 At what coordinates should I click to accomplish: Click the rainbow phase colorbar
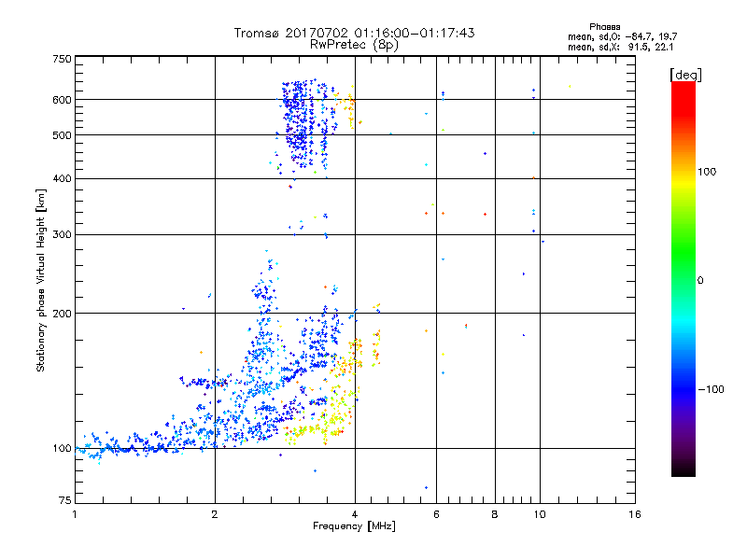click(x=684, y=278)
